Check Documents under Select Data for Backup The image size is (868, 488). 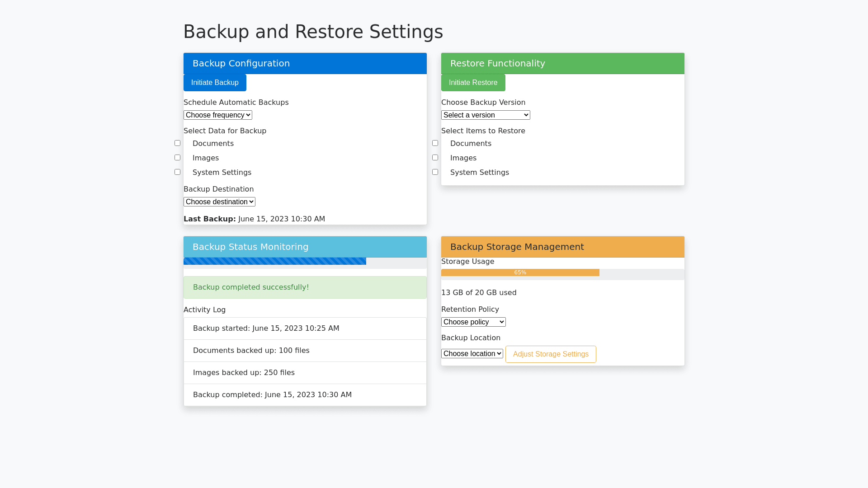point(177,143)
